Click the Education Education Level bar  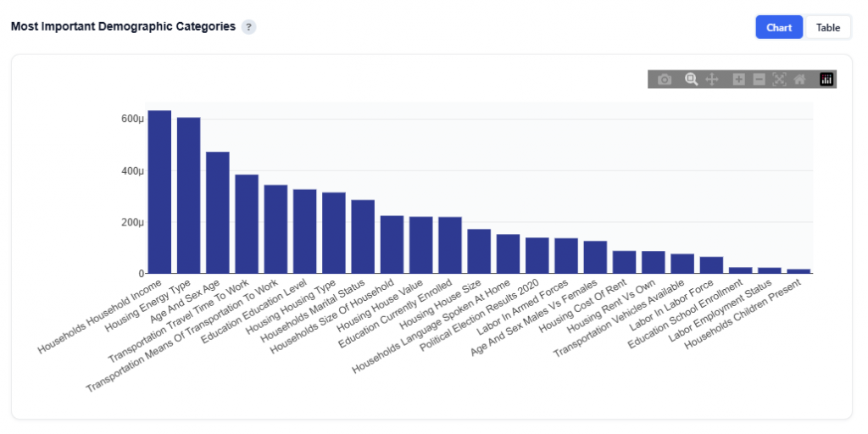[305, 231]
